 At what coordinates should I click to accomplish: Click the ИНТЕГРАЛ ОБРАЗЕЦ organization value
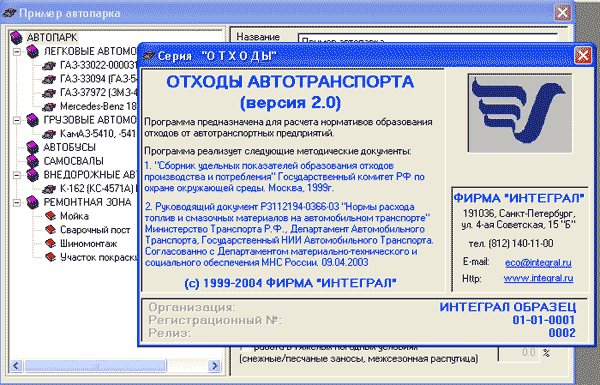(x=507, y=307)
